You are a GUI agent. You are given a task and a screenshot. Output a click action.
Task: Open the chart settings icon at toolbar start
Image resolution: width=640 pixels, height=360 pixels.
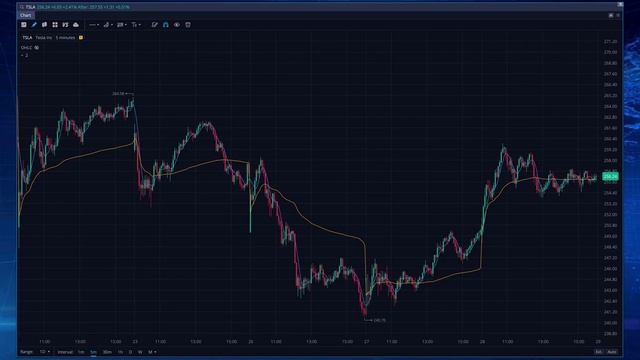tap(24, 25)
